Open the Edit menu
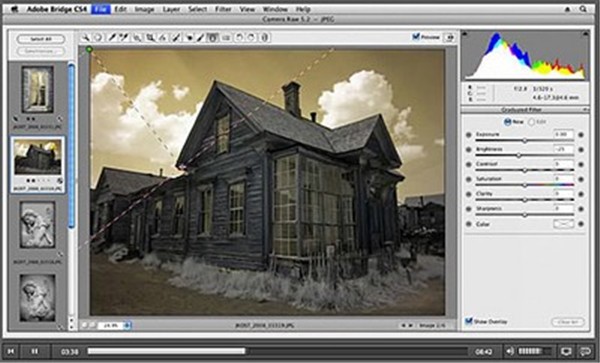The width and height of the screenshot is (600, 363). click(121, 9)
